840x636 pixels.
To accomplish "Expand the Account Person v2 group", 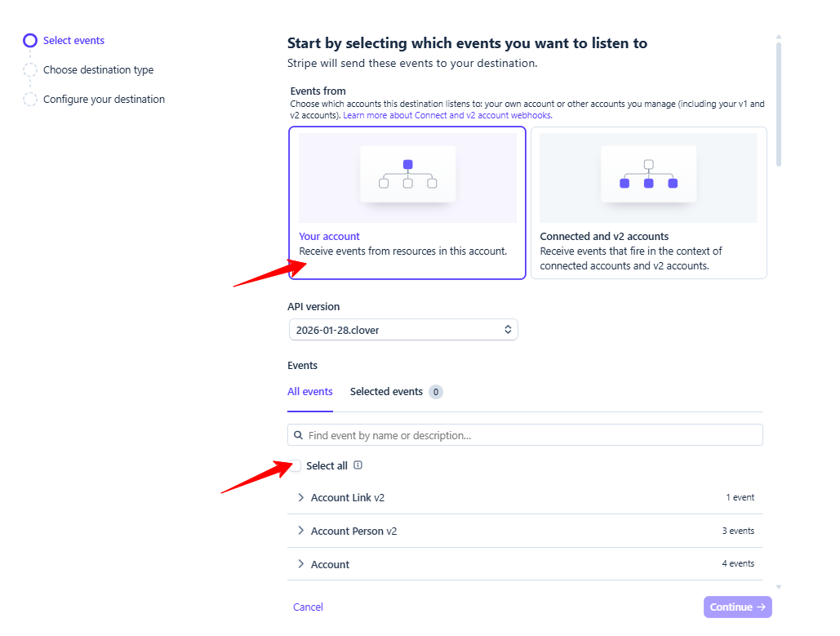I will coord(301,531).
